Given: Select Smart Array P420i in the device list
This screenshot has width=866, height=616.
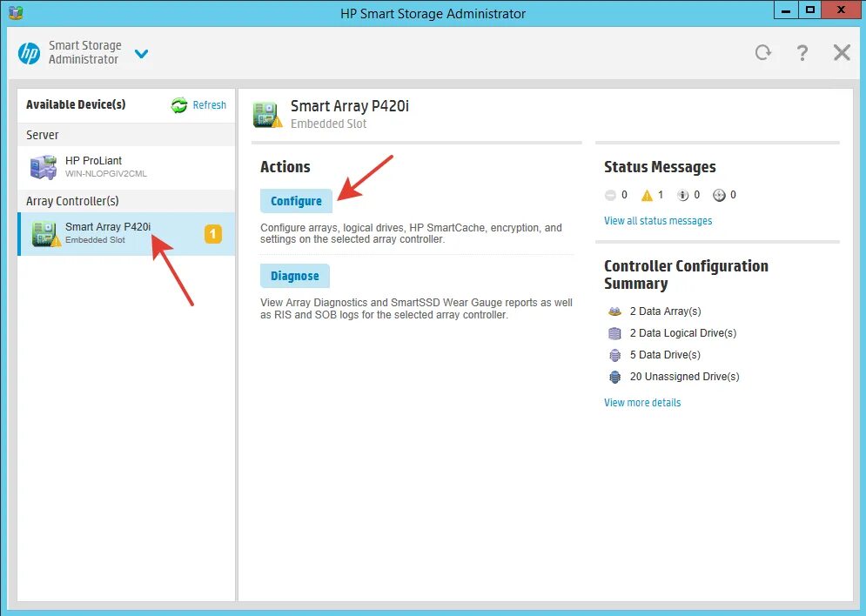Looking at the screenshot, I should [126, 234].
